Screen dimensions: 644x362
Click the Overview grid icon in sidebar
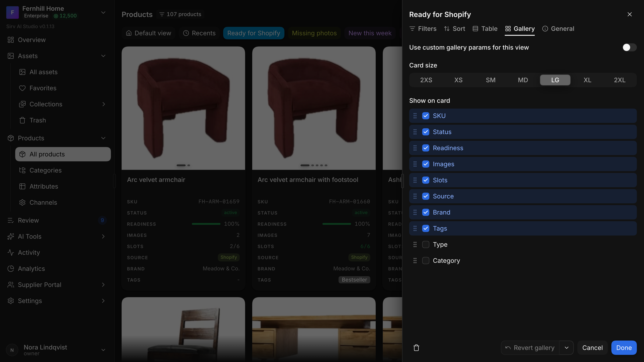coord(10,40)
